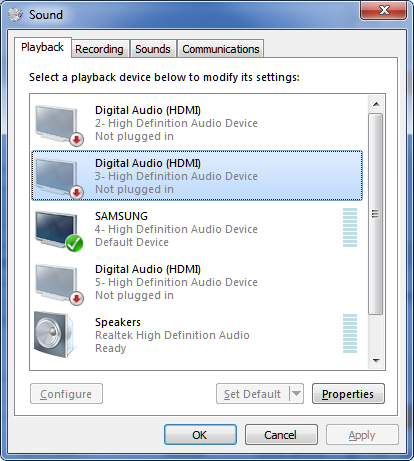Click the SAMSUNG monitor icon
414x461 pixels.
coord(58,230)
